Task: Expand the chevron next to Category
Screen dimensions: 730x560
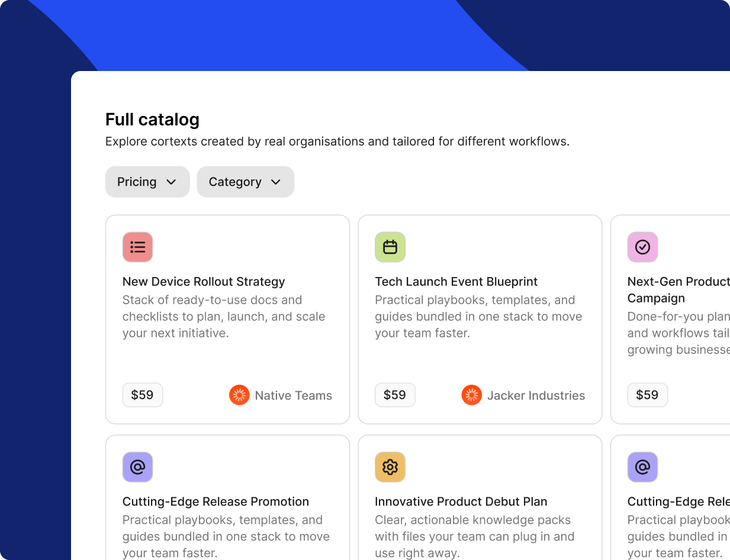Action: (x=276, y=182)
